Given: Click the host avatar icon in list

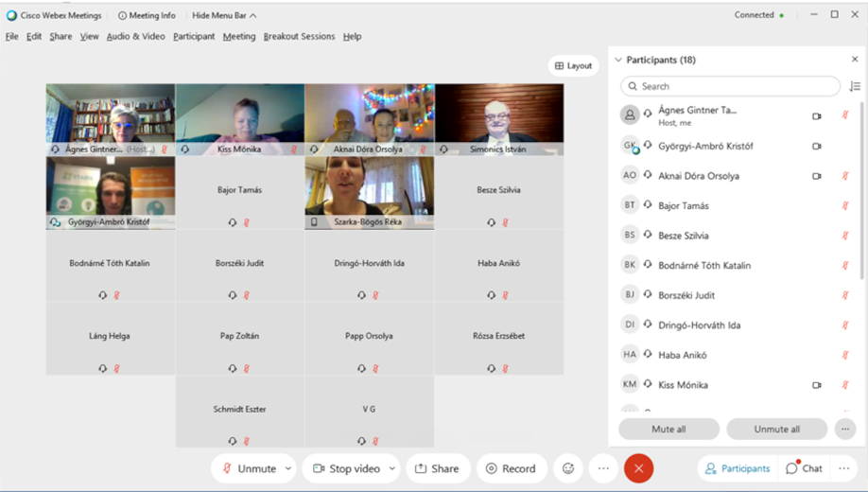Looking at the screenshot, I should tap(630, 115).
